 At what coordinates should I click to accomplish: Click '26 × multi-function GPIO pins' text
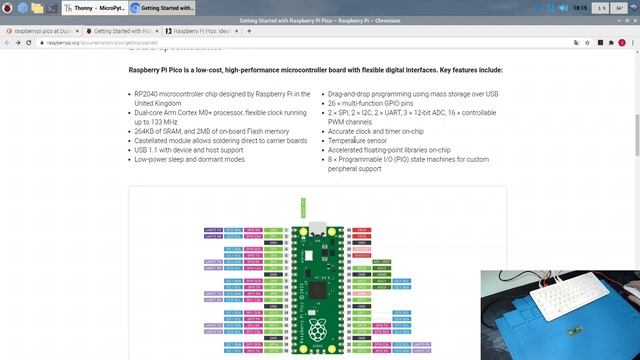click(370, 104)
